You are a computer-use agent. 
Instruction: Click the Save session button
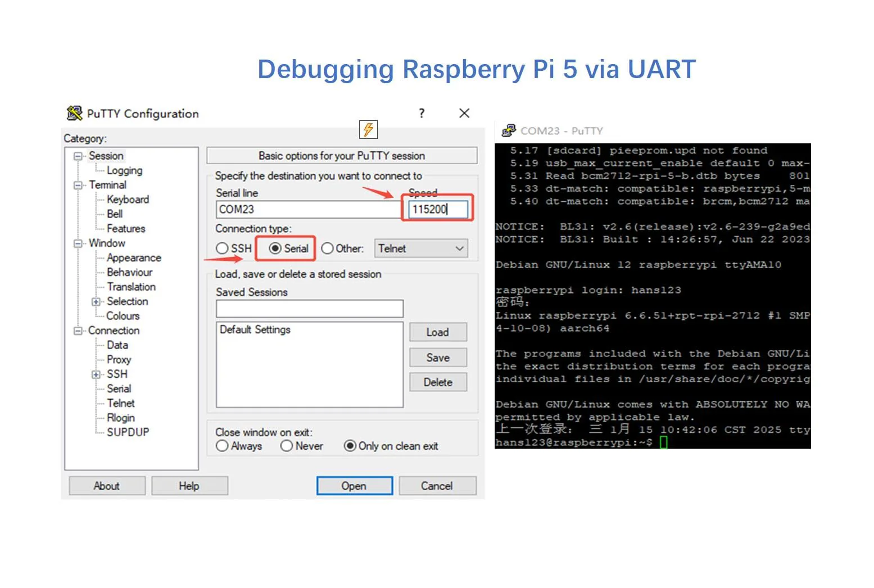click(438, 358)
